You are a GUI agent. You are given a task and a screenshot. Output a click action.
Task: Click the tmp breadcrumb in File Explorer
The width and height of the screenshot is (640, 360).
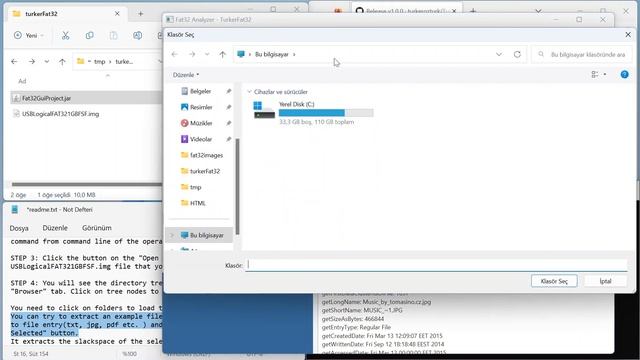point(99,62)
